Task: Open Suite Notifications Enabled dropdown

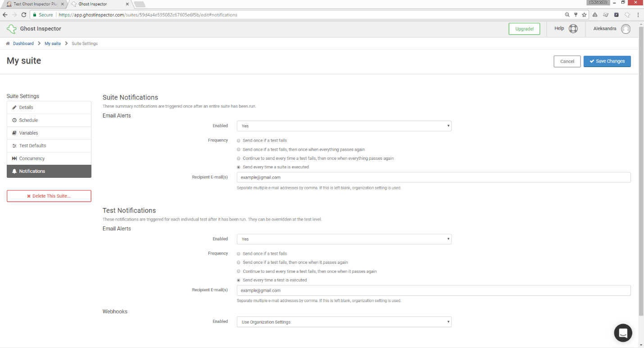Action: click(344, 126)
